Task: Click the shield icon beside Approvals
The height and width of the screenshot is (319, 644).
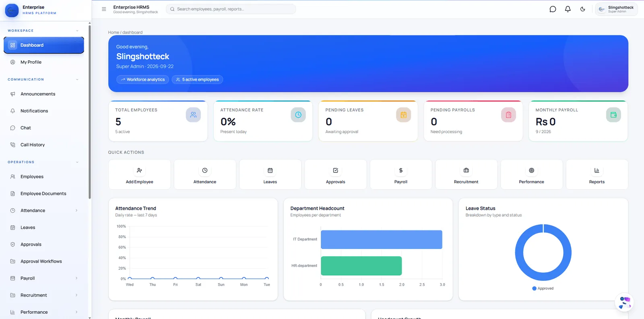Action: click(x=12, y=244)
